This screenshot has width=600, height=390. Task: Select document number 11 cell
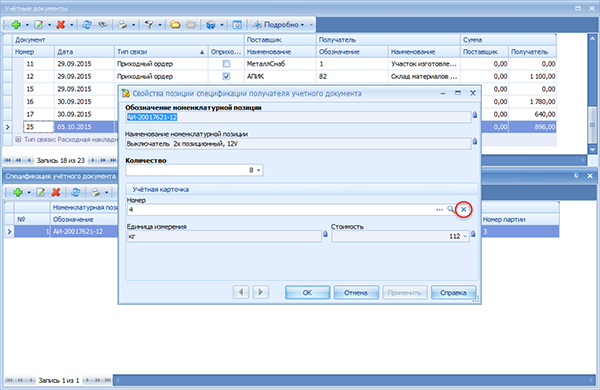pyautogui.click(x=38, y=64)
